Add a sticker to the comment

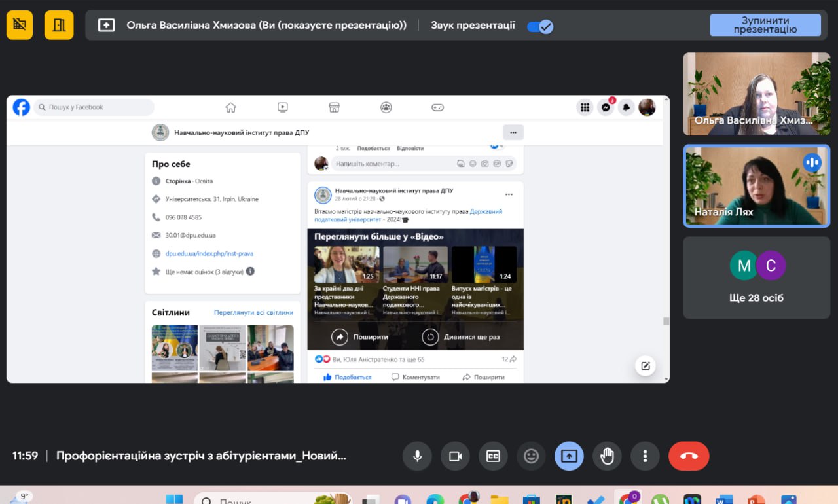pyautogui.click(x=509, y=164)
